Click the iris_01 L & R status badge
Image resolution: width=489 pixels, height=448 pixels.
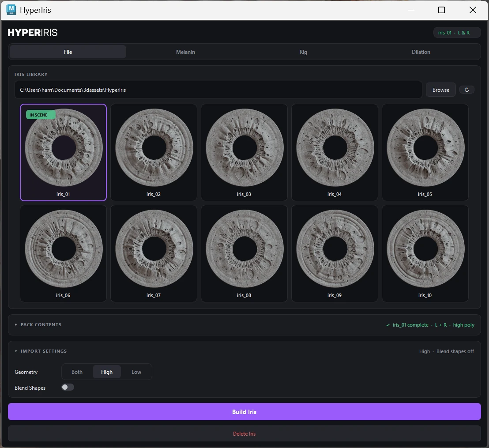pyautogui.click(x=457, y=33)
